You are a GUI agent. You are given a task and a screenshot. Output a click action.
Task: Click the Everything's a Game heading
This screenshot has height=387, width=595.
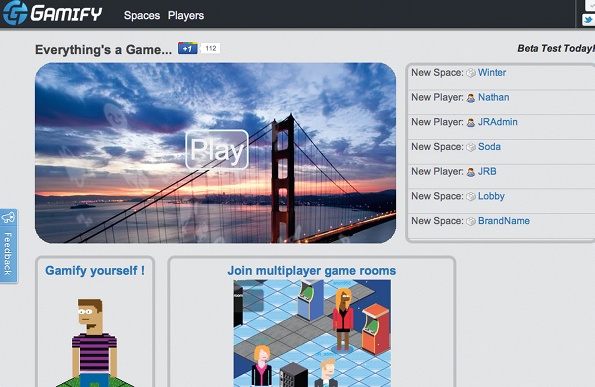pos(103,50)
